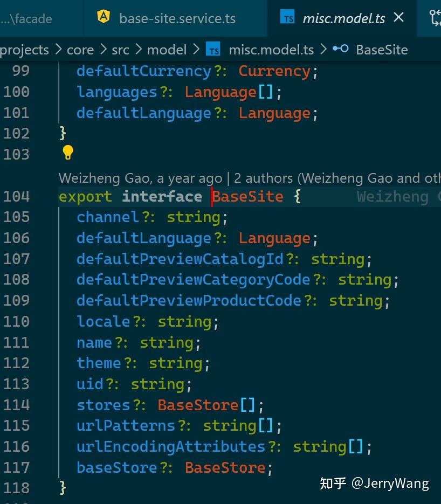441x504 pixels.
Task: Click the interface symbol icon before BaseSite breadcrumb
Action: point(340,49)
